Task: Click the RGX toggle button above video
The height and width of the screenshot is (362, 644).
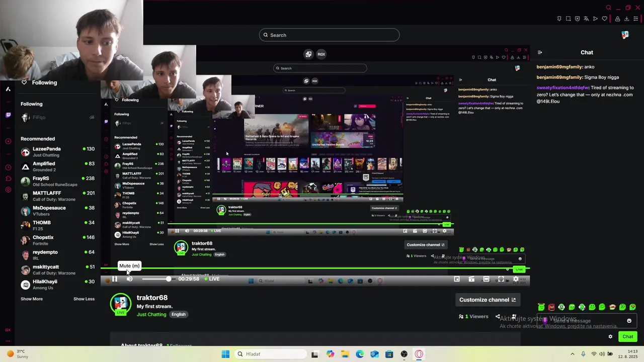Action: (x=321, y=54)
